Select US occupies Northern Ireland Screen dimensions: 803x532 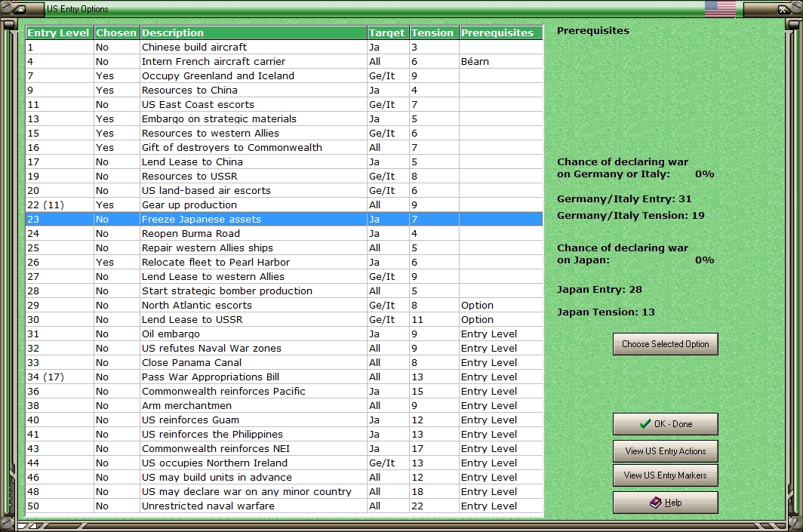285,463
